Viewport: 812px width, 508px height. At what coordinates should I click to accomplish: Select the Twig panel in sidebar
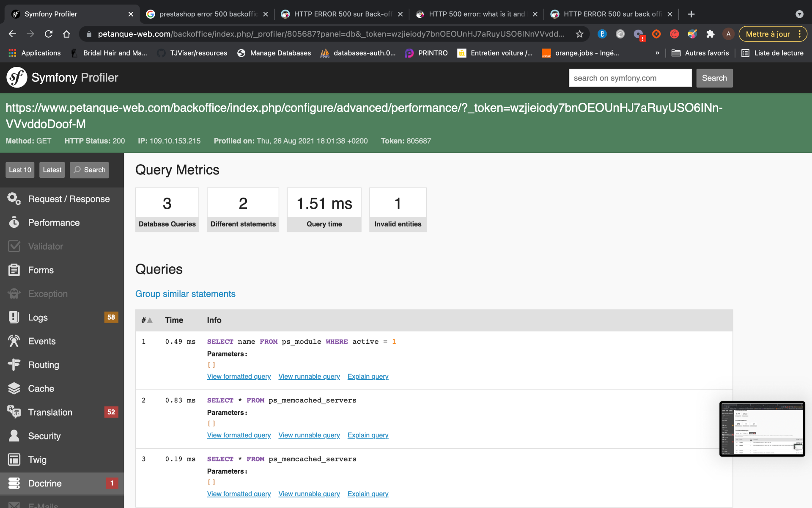pos(37,459)
